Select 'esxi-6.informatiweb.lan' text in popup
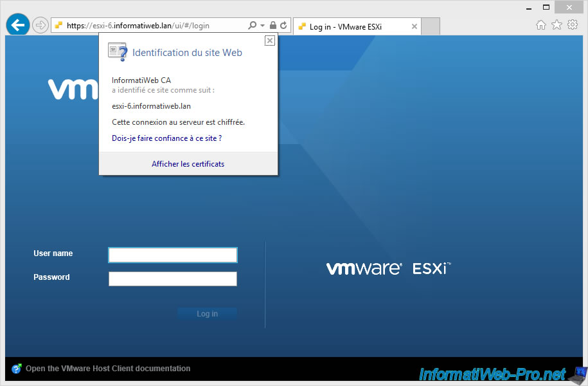This screenshot has width=588, height=386. click(151, 106)
